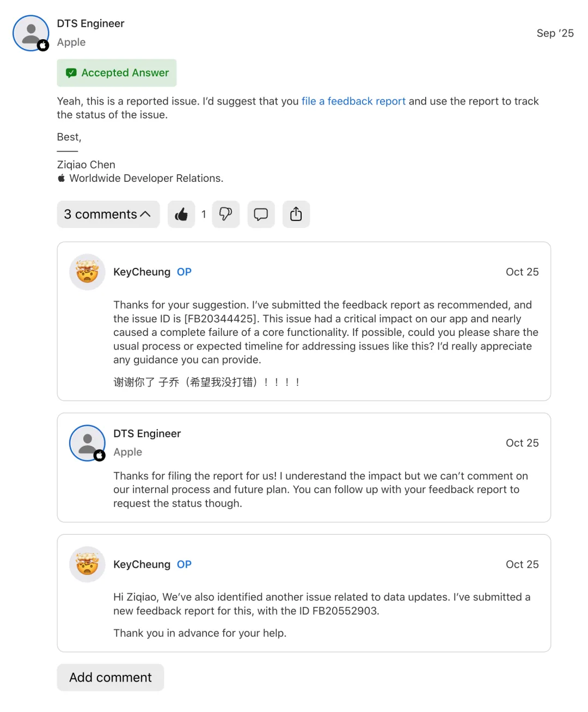This screenshot has width=588, height=712.
Task: Click the Accepted Answer badge
Action: [x=117, y=73]
